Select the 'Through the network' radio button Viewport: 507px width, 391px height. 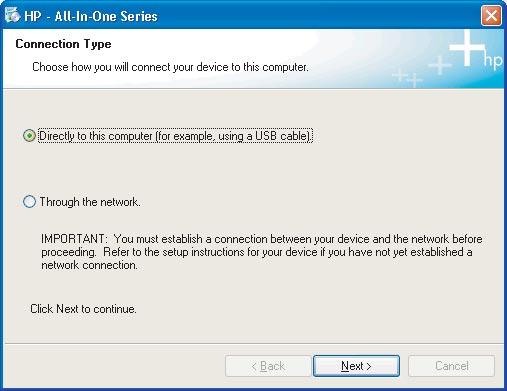pos(29,202)
